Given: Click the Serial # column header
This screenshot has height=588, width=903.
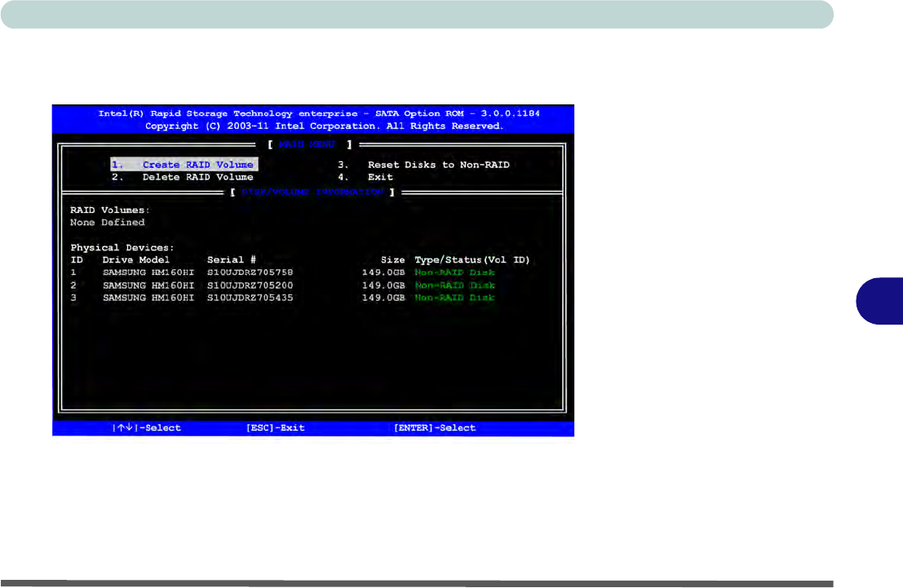Looking at the screenshot, I should tap(232, 260).
